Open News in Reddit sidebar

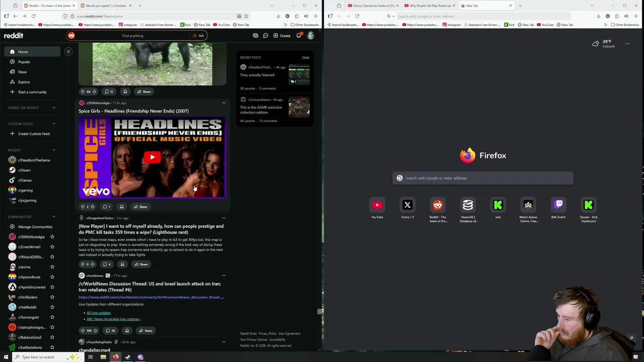[32, 72]
